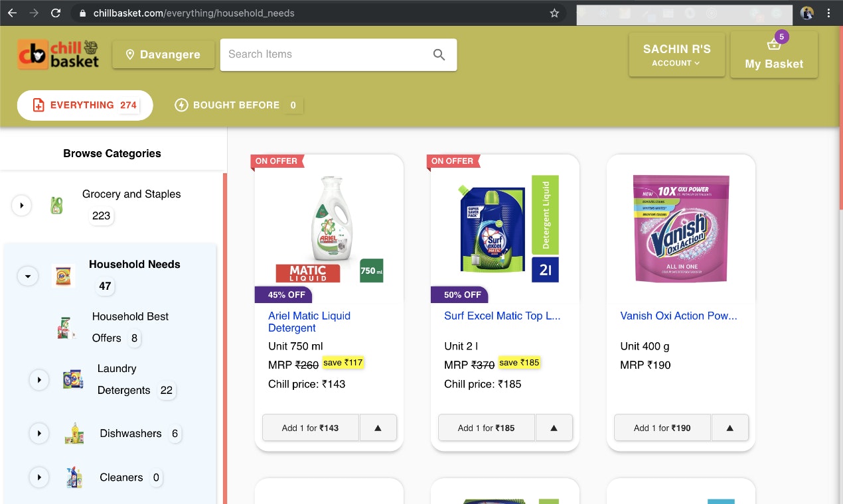
Task: Go back with the browser back arrow
Action: point(12,13)
